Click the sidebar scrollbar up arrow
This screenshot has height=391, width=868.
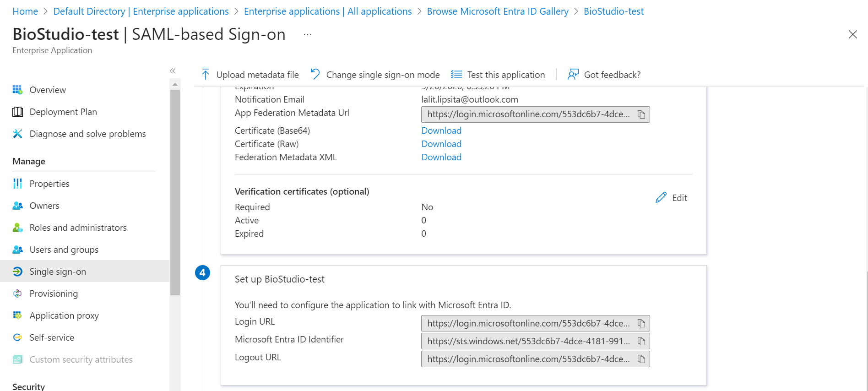[x=175, y=84]
